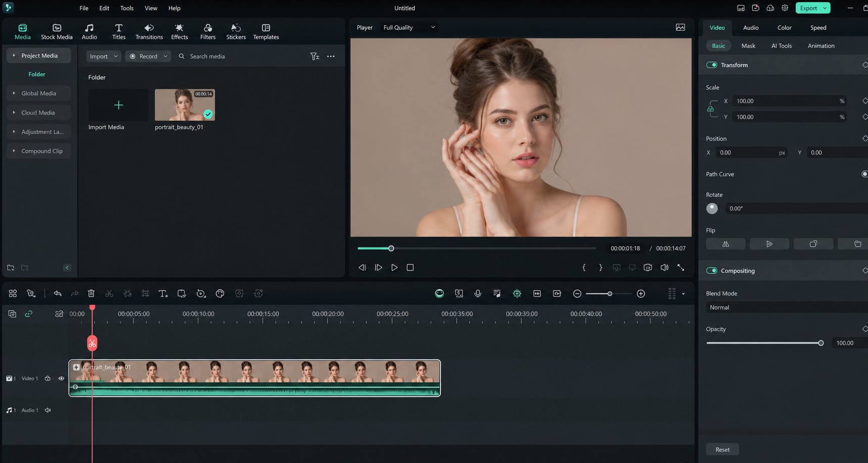Undo the last edit

(58, 294)
